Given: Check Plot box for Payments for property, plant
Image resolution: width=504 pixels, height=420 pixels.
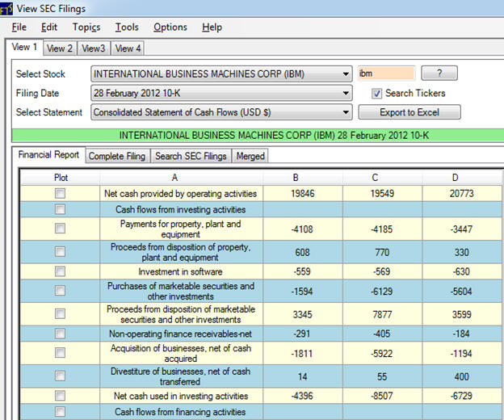Looking at the screenshot, I should coord(60,228).
